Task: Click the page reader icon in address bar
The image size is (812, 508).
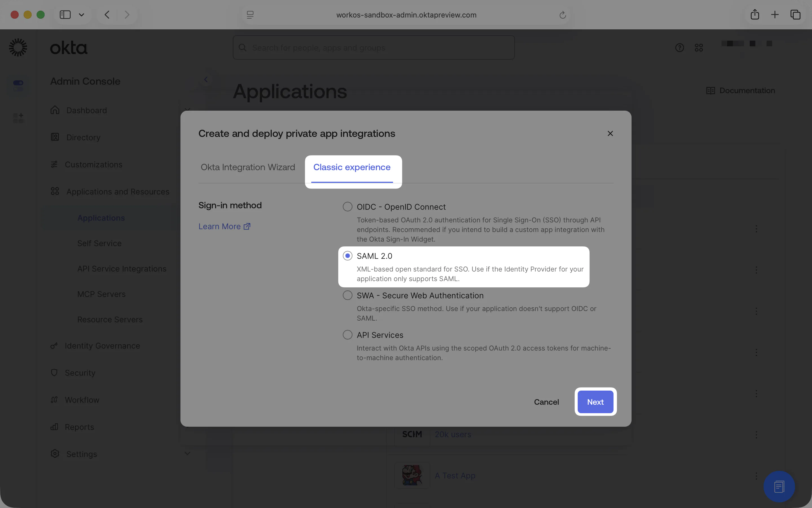Action: point(250,15)
